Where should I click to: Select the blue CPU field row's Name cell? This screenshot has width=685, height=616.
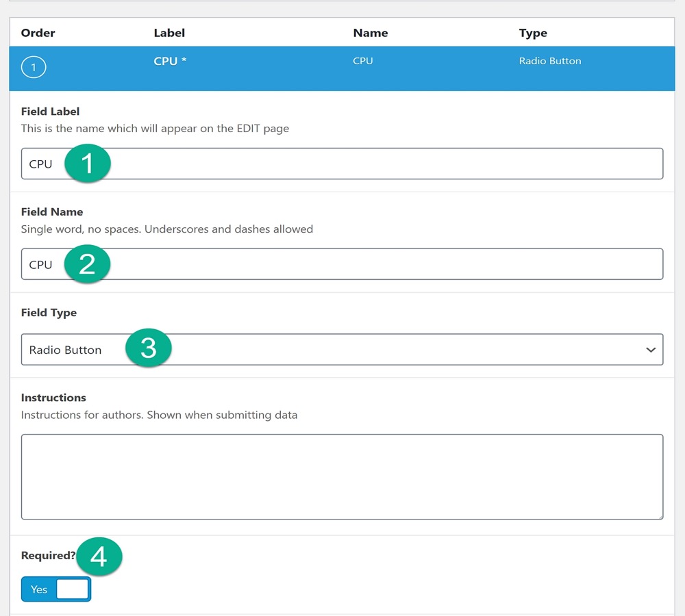coord(362,61)
